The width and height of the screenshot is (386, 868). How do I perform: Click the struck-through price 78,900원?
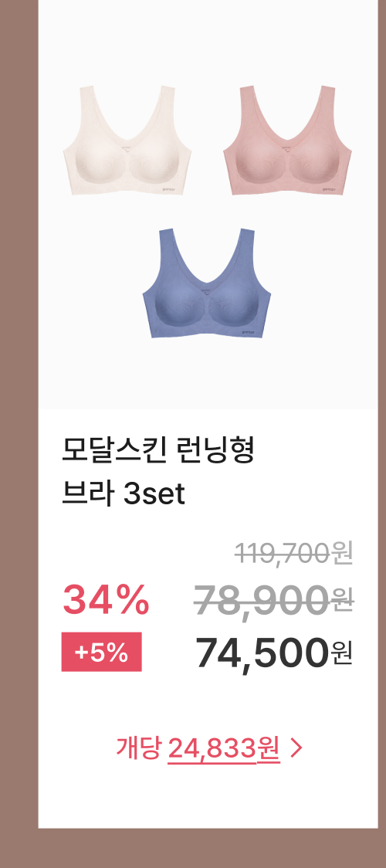(x=274, y=600)
